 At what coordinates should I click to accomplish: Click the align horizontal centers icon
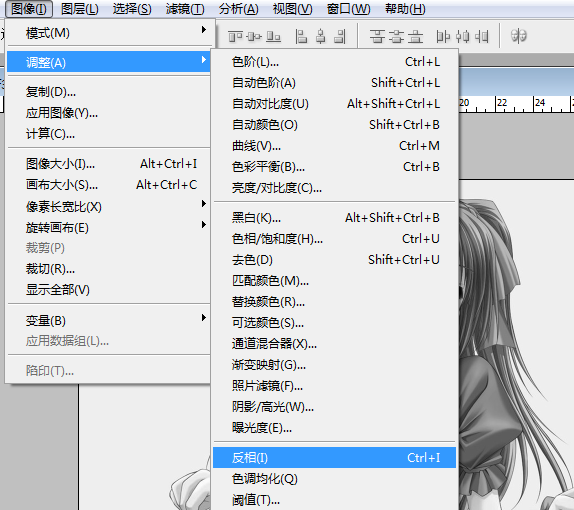(x=321, y=37)
